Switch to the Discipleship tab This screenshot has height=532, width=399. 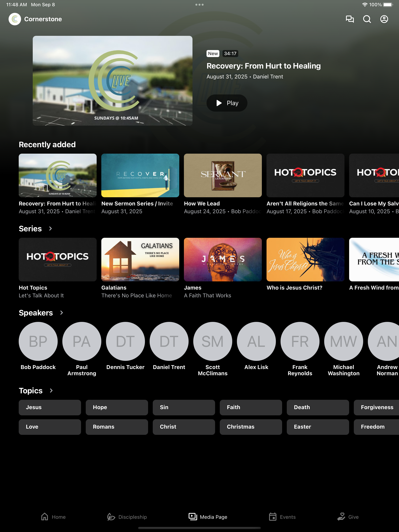click(127, 517)
